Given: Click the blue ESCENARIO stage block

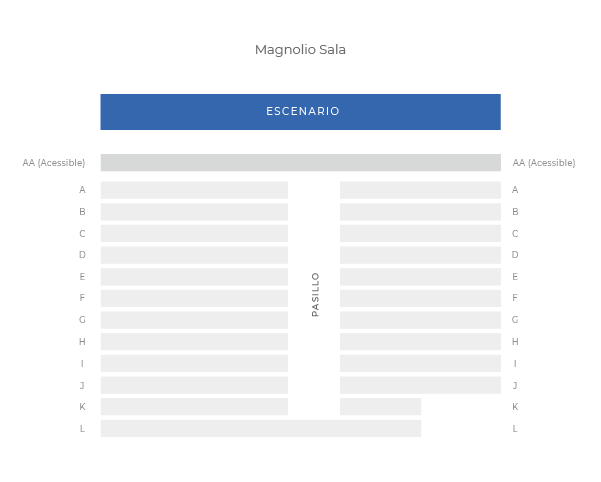Looking at the screenshot, I should pos(300,112).
